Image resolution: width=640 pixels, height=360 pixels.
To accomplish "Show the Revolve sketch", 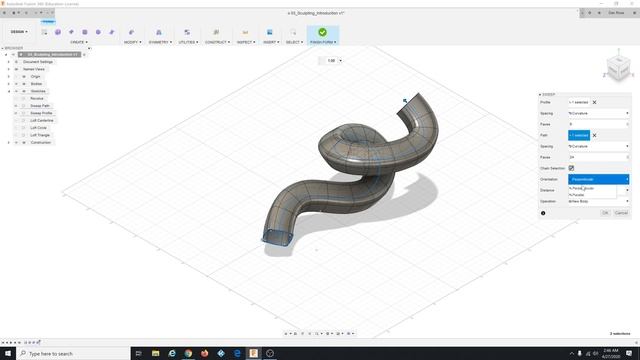I will point(16,98).
